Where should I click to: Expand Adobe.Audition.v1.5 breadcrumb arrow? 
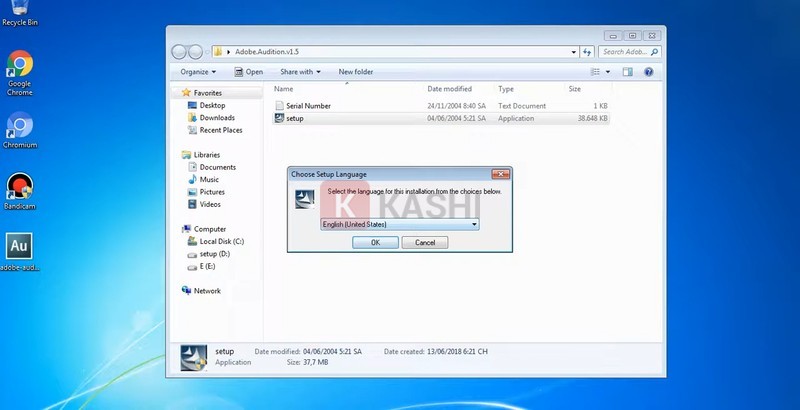click(229, 52)
